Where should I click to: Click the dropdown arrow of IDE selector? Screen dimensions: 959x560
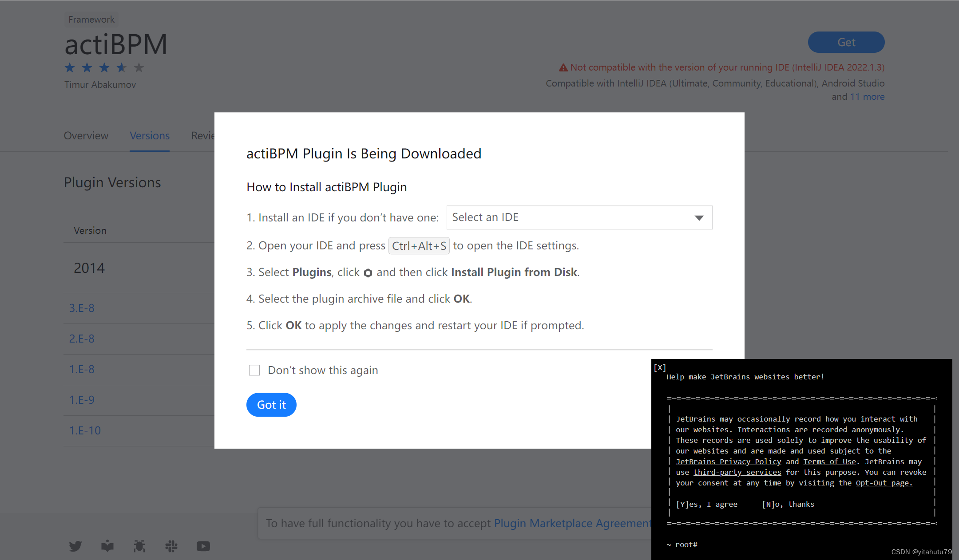[699, 218]
